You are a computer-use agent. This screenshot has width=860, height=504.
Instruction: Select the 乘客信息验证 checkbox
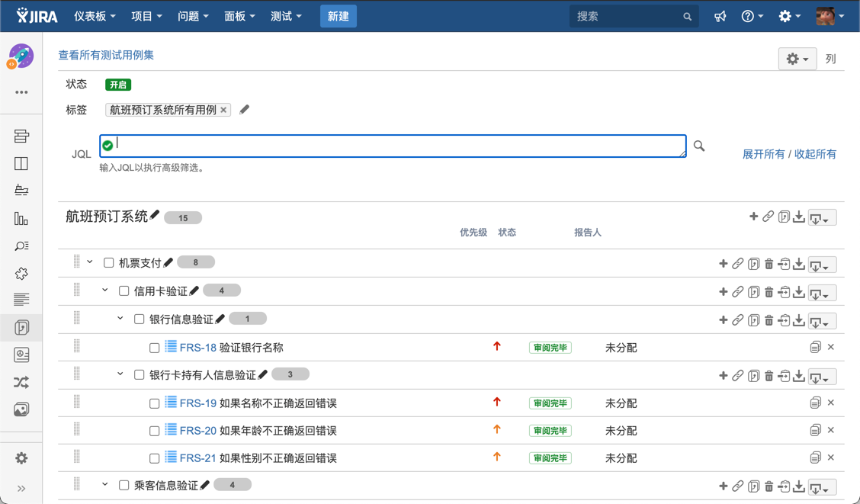pos(124,486)
